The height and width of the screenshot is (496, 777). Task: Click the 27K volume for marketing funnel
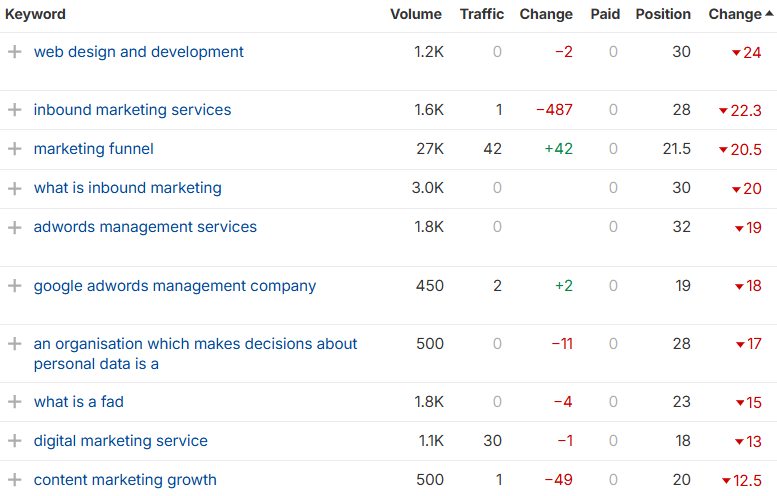point(430,149)
